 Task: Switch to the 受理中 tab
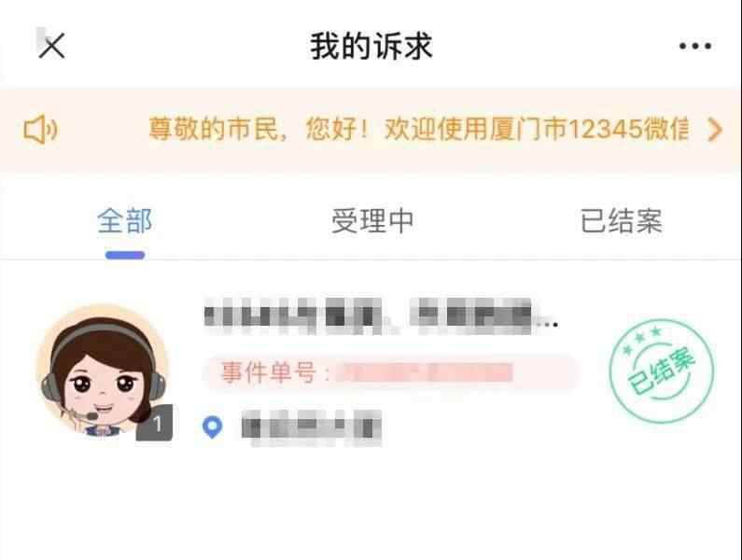(x=372, y=220)
